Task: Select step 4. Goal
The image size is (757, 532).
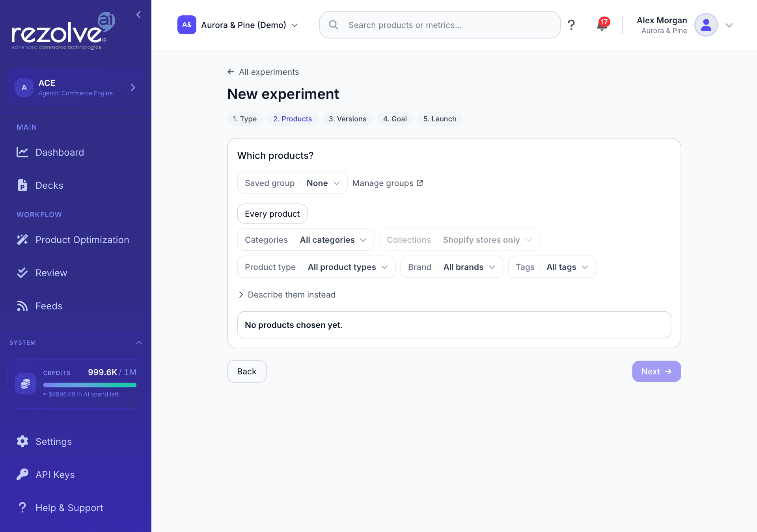Action: tap(395, 119)
